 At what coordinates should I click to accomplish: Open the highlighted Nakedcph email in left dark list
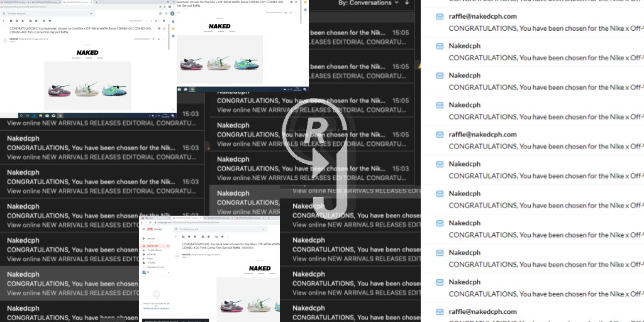coord(69,284)
